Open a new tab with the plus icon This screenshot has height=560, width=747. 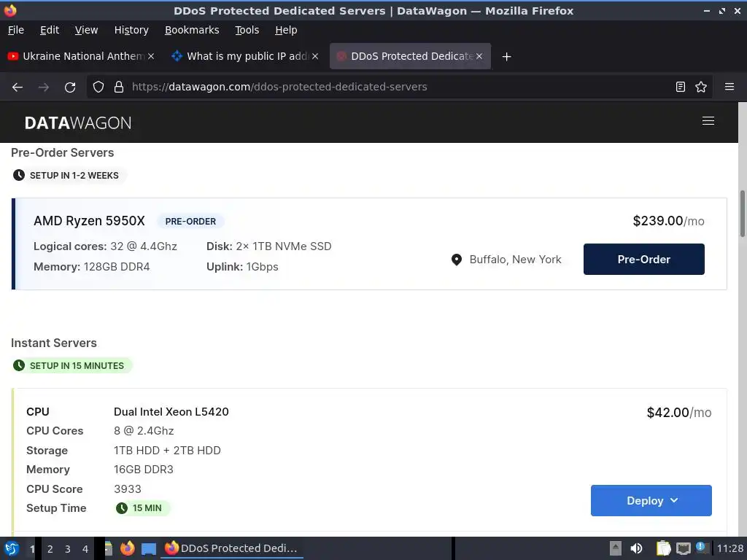pos(506,57)
